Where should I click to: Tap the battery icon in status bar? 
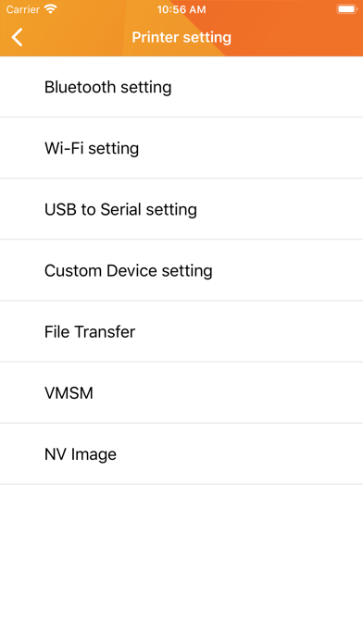coord(346,9)
